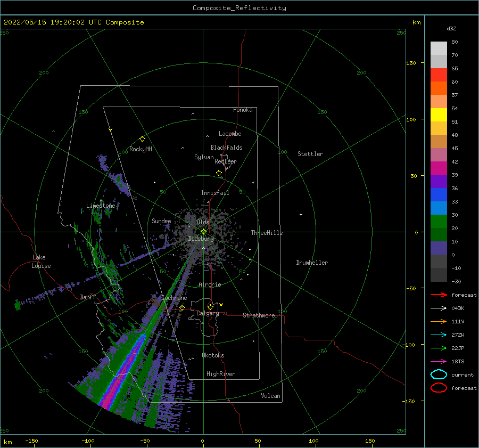Image resolution: width=479 pixels, height=448 pixels.
Task: Click the yellow km label at top right
Action: coord(416,22)
